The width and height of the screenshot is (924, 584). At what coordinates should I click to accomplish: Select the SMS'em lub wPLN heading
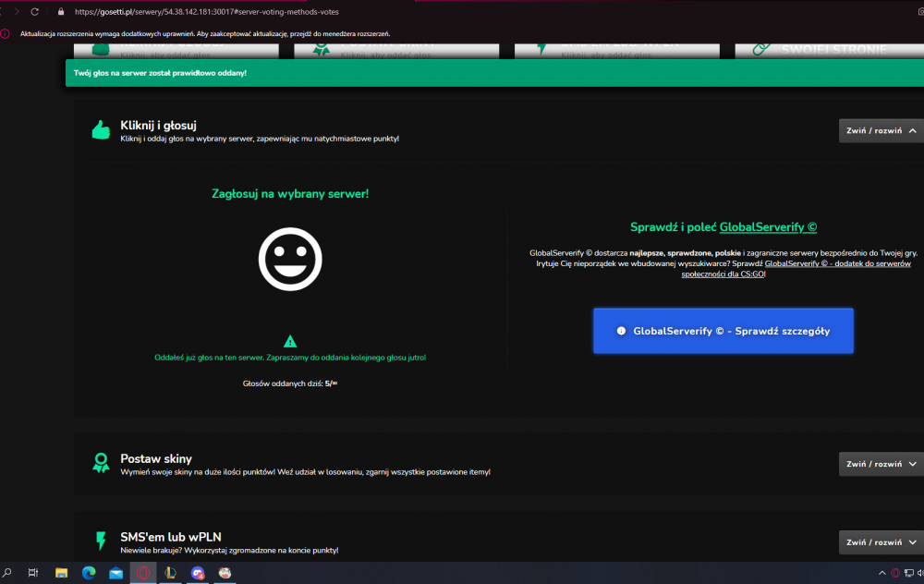pyautogui.click(x=171, y=537)
